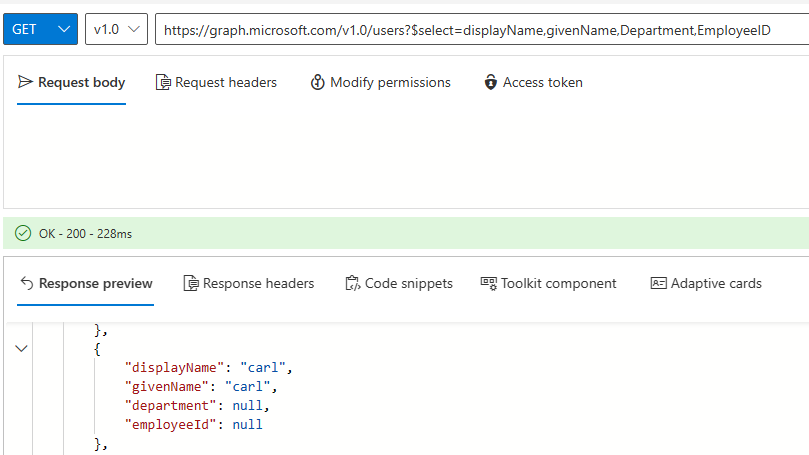Click the null value of employeeId

pos(247,425)
